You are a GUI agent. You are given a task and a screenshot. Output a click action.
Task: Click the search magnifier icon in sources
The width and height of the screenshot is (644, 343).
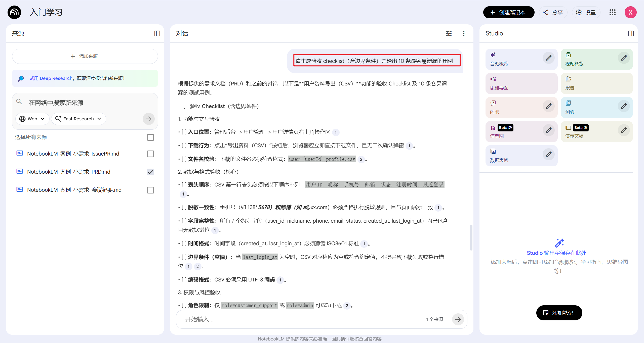pos(19,102)
